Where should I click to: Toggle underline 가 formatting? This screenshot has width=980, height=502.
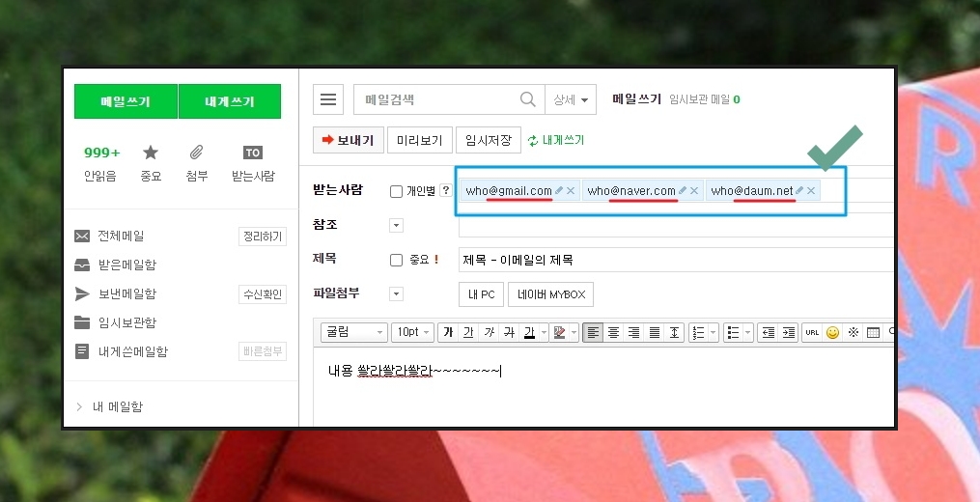point(468,333)
